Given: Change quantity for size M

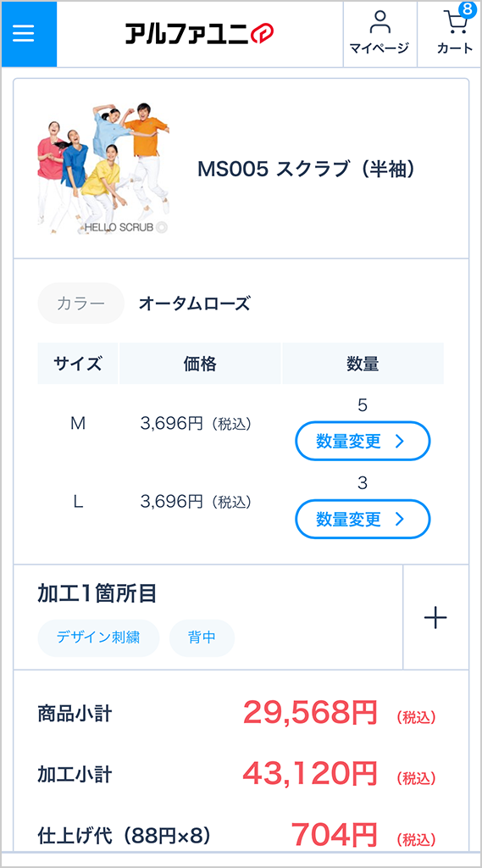Looking at the screenshot, I should click(363, 441).
